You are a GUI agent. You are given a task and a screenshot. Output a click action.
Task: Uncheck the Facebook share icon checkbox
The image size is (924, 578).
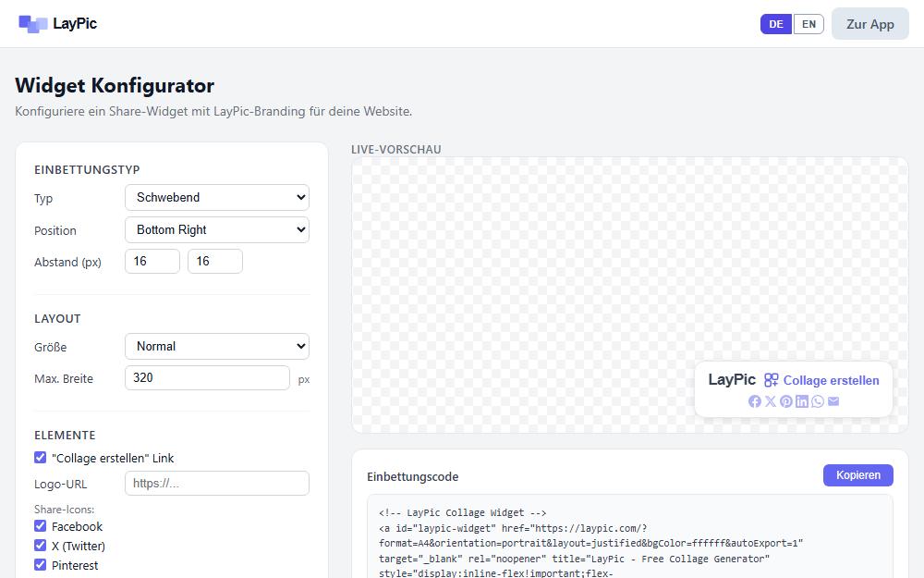tap(40, 525)
